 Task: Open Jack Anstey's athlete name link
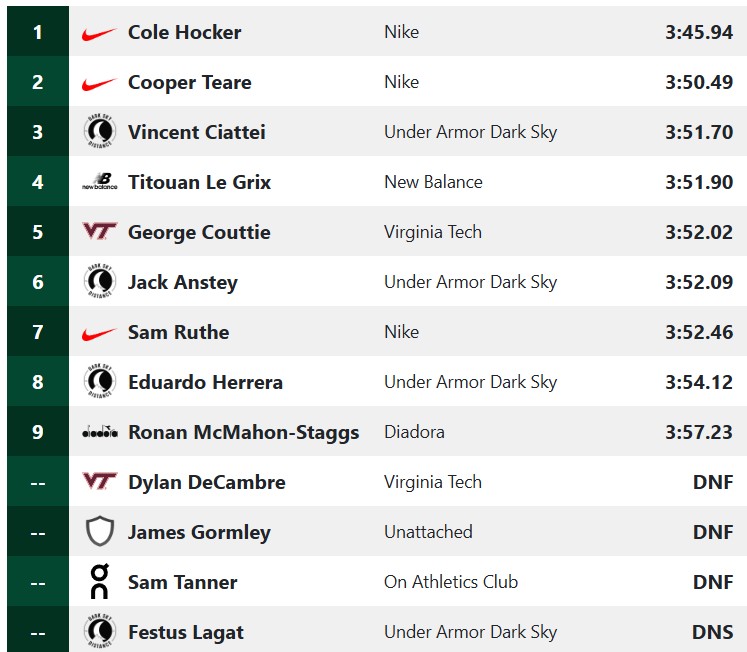tap(182, 282)
